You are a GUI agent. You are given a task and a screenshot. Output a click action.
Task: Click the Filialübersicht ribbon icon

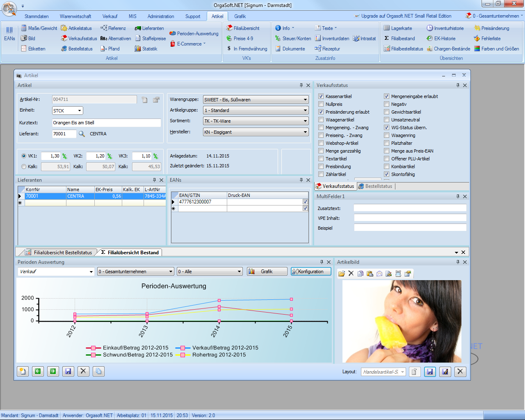[229, 28]
